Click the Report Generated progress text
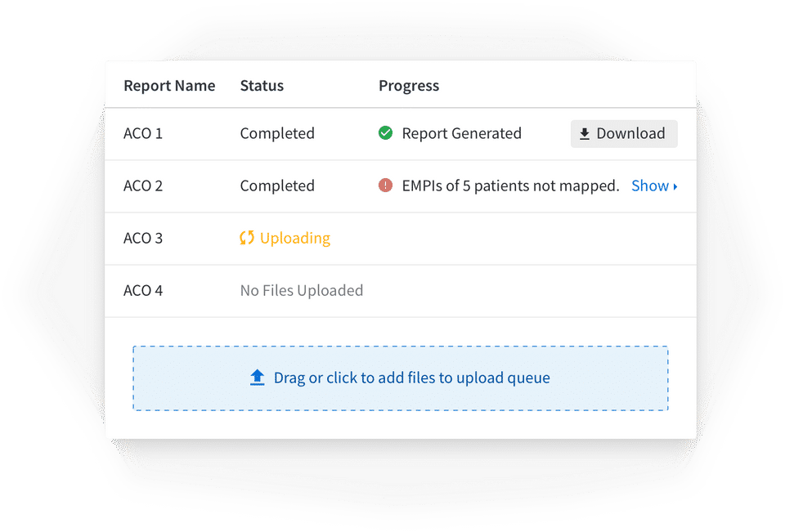Viewport: 785px width, 532px height. click(x=461, y=133)
